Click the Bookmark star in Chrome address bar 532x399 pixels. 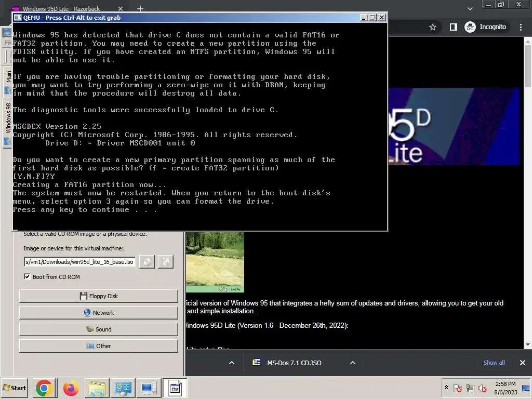pos(433,27)
